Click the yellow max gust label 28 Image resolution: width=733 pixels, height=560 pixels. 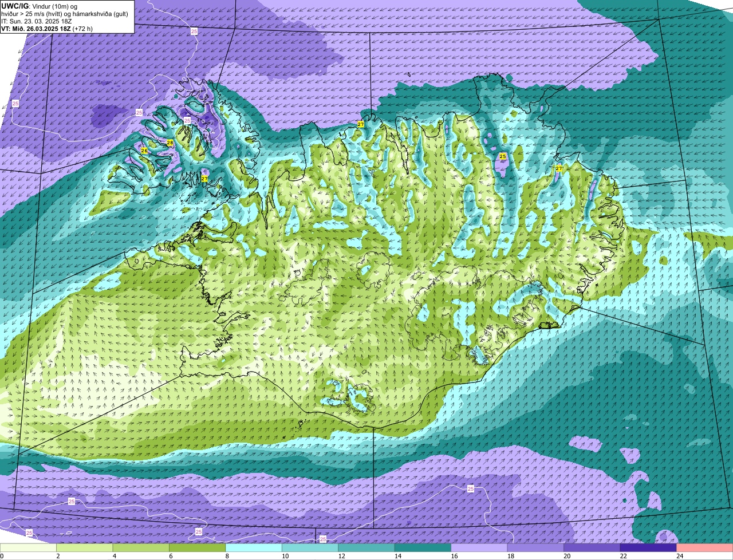click(x=170, y=142)
